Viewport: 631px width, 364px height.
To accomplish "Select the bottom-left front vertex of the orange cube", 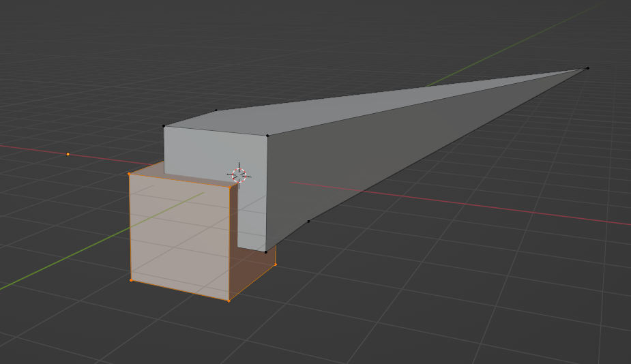I will click(131, 280).
